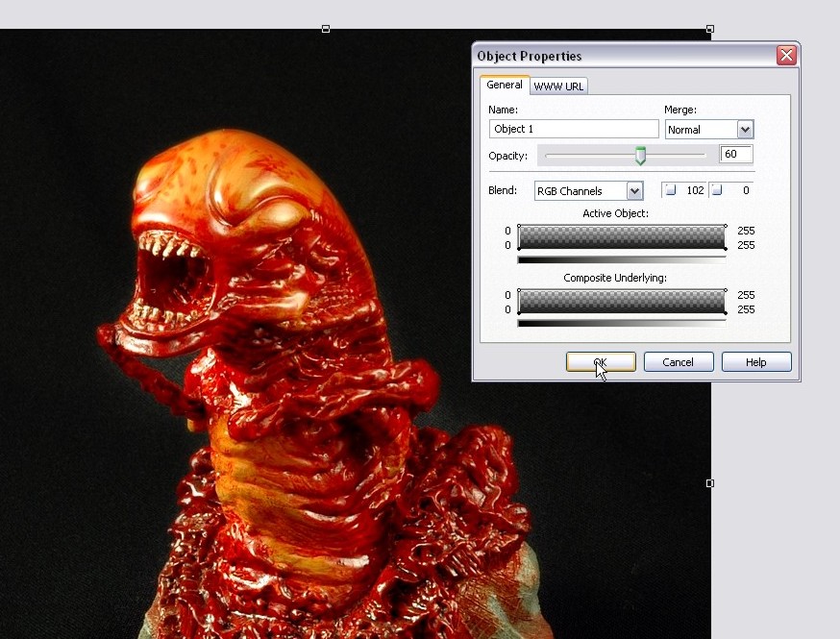Click the Active Object upper-left range node
The width and height of the screenshot is (840, 639).
coord(519,226)
